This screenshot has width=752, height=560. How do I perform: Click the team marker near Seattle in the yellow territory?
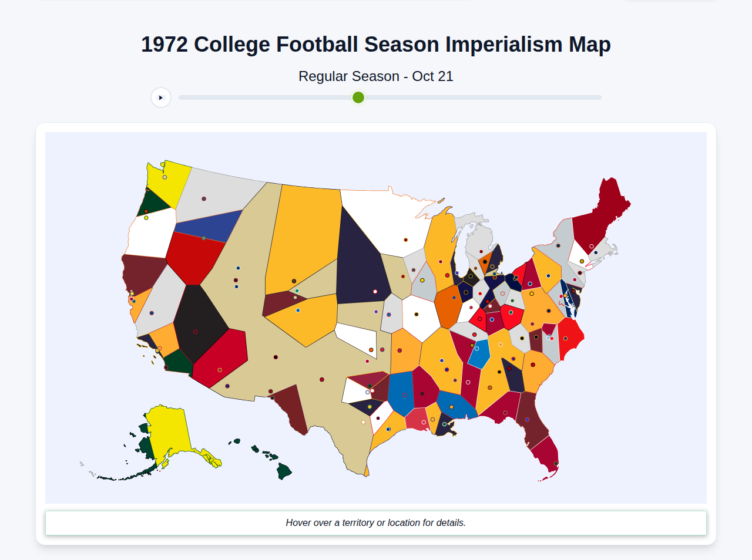tap(164, 177)
